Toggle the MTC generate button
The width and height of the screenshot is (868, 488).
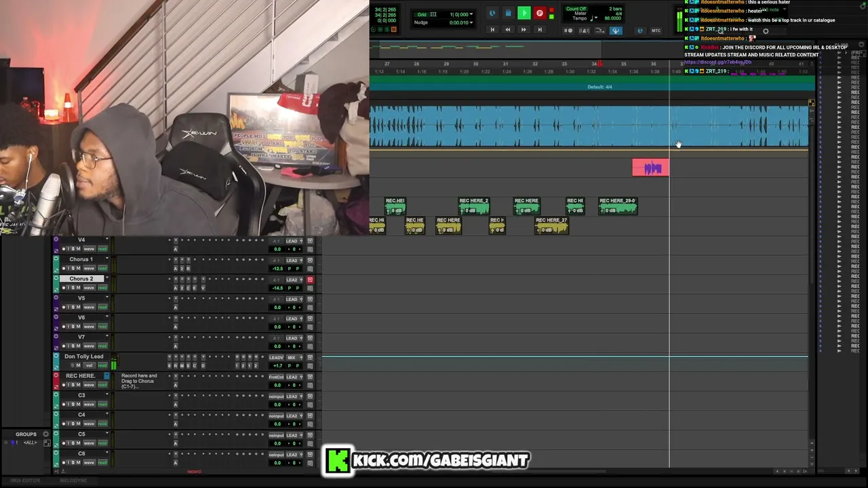pos(656,30)
